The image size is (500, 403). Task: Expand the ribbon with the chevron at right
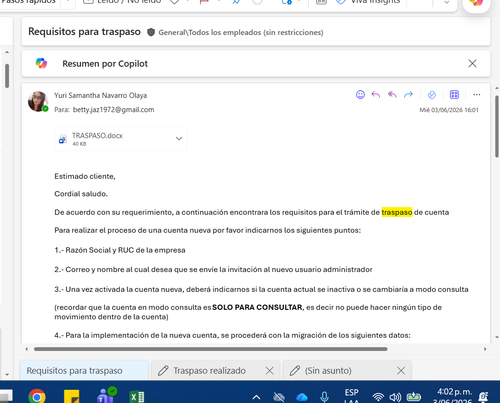[x=446, y=2]
